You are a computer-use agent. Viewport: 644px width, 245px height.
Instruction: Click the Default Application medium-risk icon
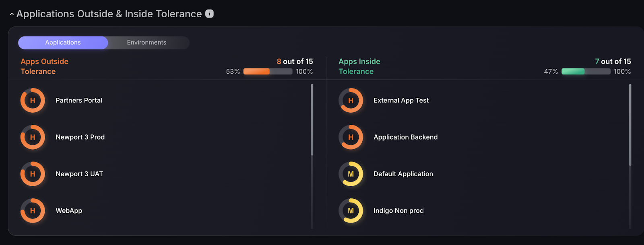pos(351,174)
